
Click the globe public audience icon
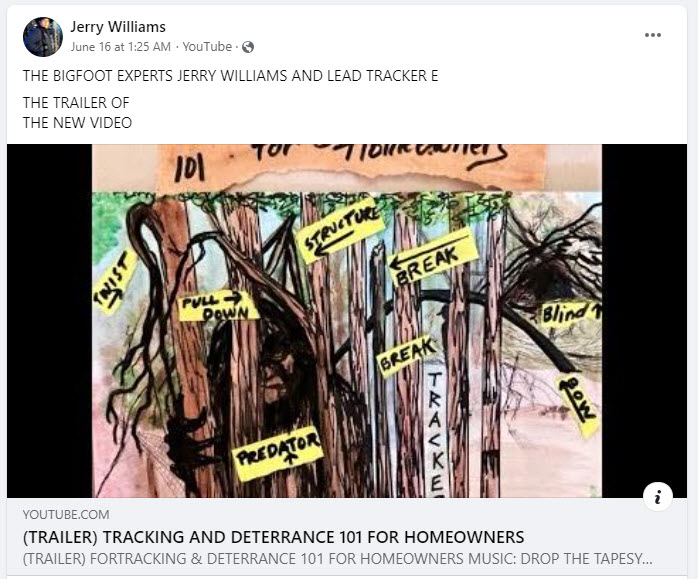click(248, 47)
